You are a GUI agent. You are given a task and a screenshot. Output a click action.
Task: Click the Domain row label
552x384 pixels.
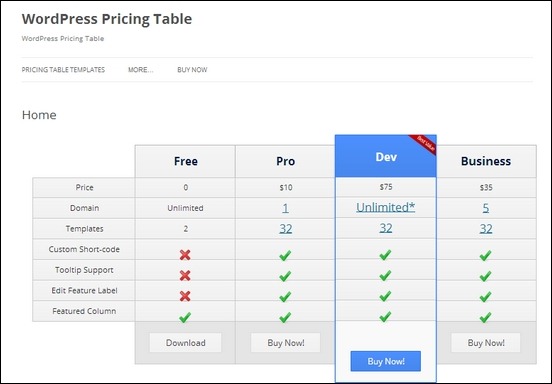[84, 208]
